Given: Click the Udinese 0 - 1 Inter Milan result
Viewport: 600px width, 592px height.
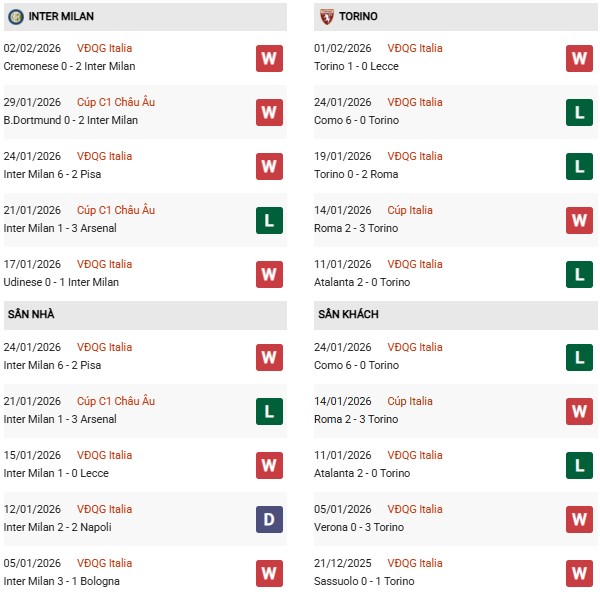Looking at the screenshot, I should tap(61, 282).
